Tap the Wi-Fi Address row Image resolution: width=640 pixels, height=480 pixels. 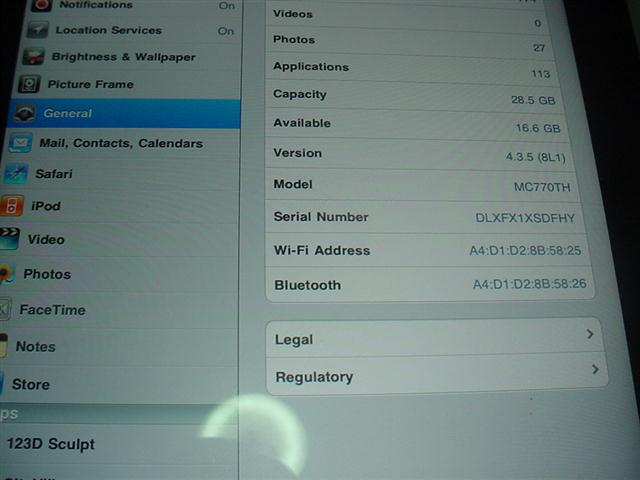coord(427,250)
